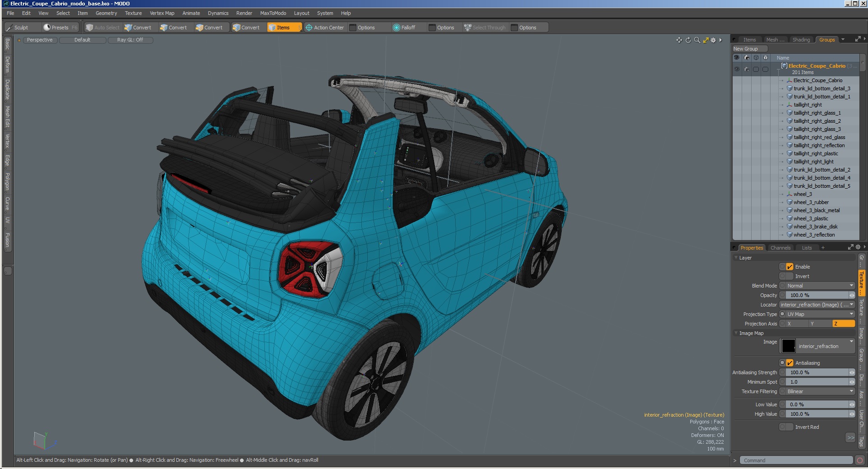Add a new tab with the plus icon

tap(823, 248)
